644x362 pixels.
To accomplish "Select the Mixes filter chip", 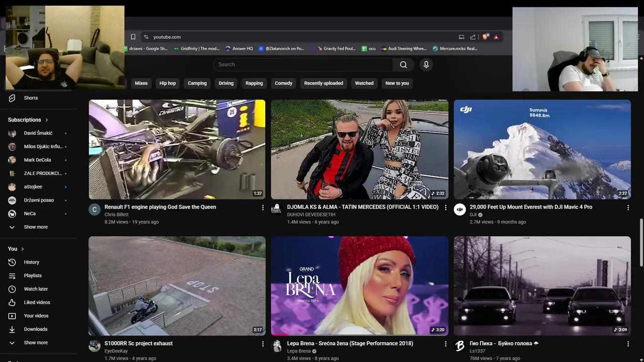I will pyautogui.click(x=141, y=83).
